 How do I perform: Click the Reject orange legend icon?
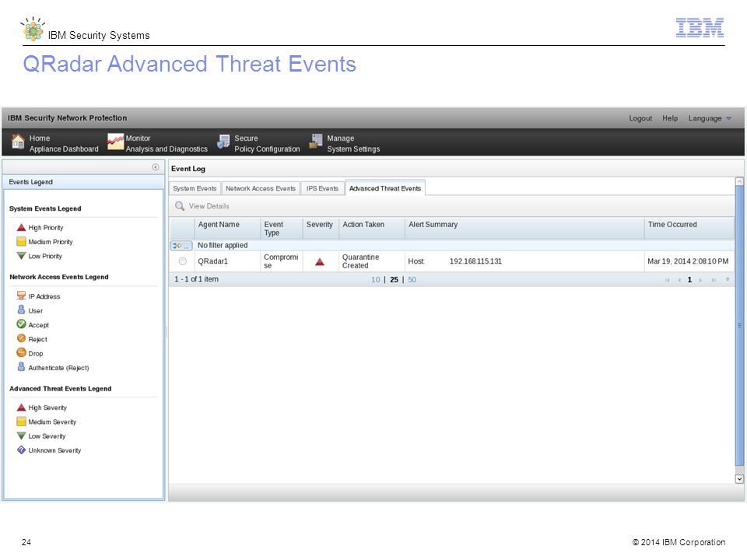tap(22, 338)
